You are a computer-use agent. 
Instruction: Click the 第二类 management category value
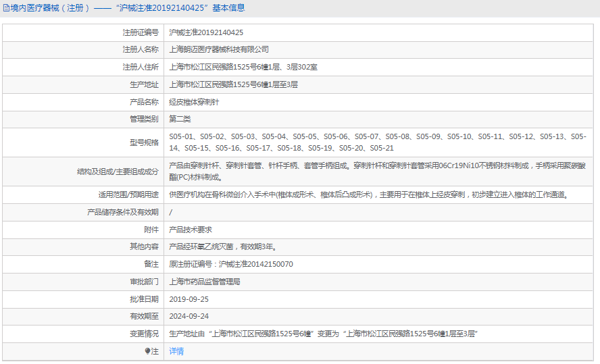click(180, 119)
